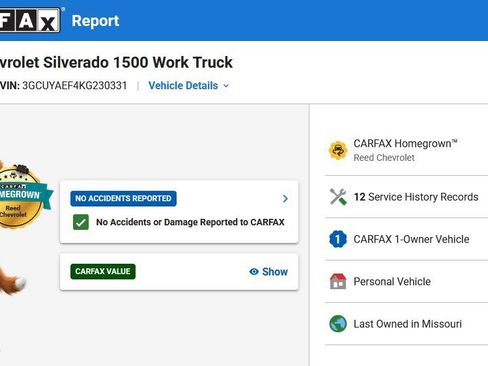
Task: Click the chevron next to Vehicle Details
Action: (x=226, y=86)
